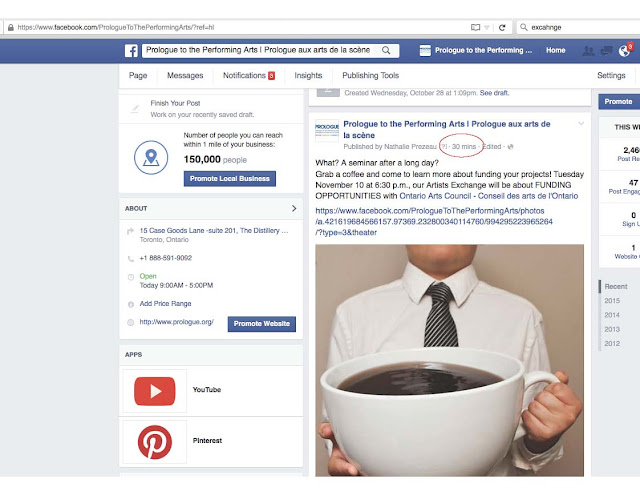Click the location pin reach icon
The image size is (640, 495).
pos(151,158)
